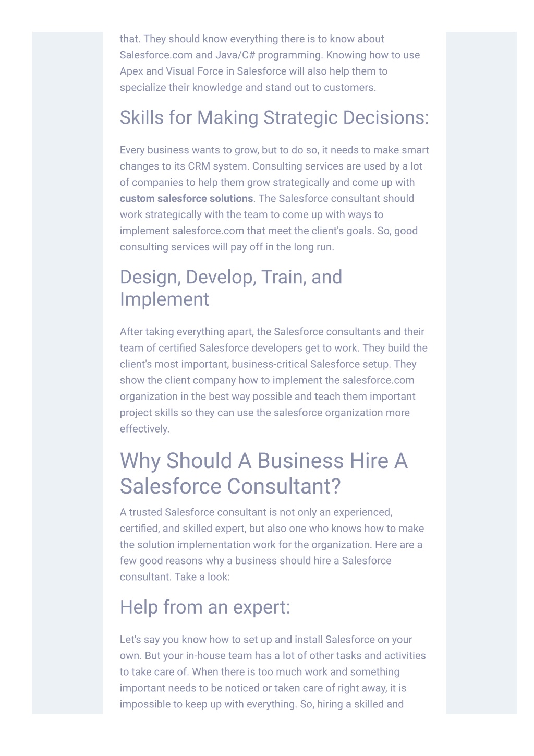Click the Salesforce.com and Java/C# programming line
Image resolution: width=534 pixels, height=756 pixels.
[x=270, y=55]
